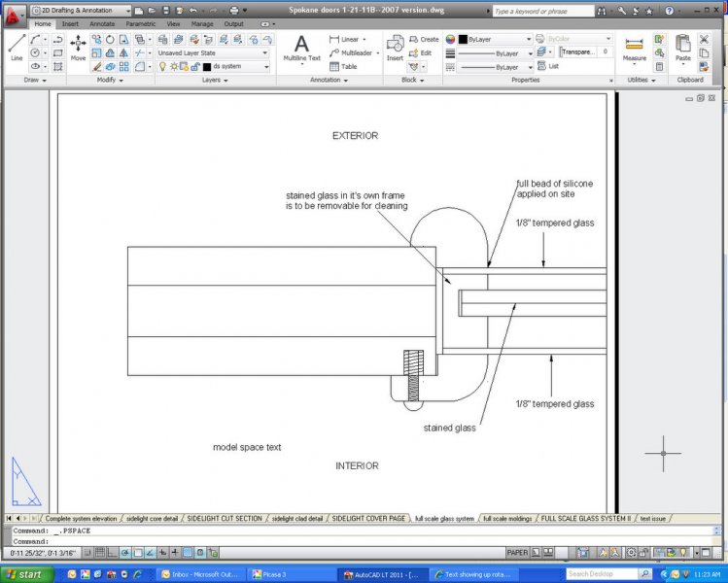728x583 pixels.
Task: Open the ds system layer dropdown
Action: point(213,66)
